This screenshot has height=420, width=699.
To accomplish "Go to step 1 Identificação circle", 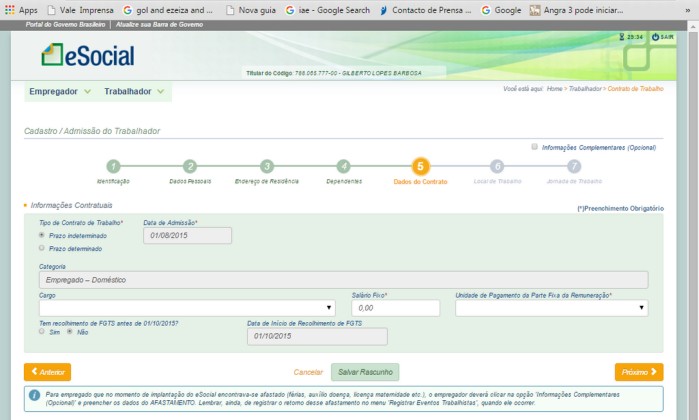I will click(113, 167).
